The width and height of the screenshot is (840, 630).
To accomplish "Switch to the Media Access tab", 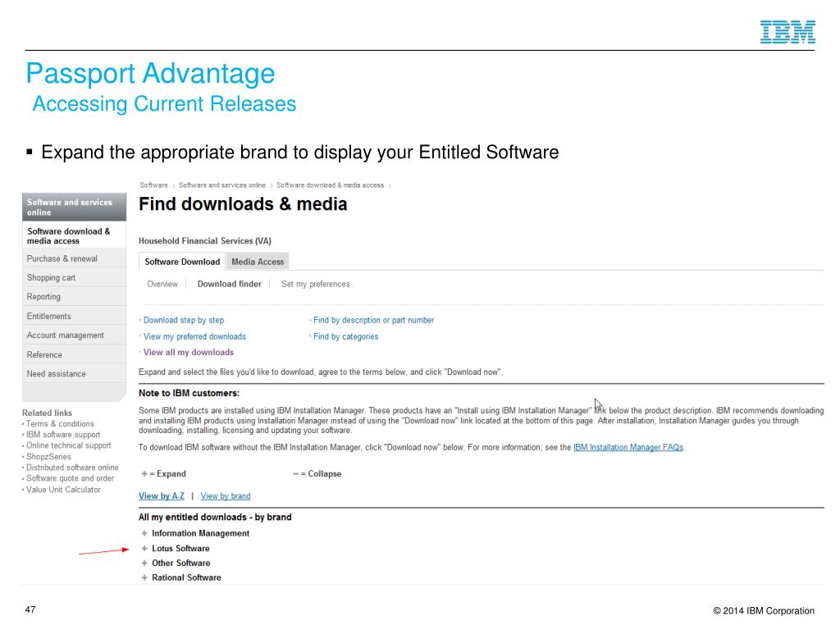I will [x=258, y=262].
